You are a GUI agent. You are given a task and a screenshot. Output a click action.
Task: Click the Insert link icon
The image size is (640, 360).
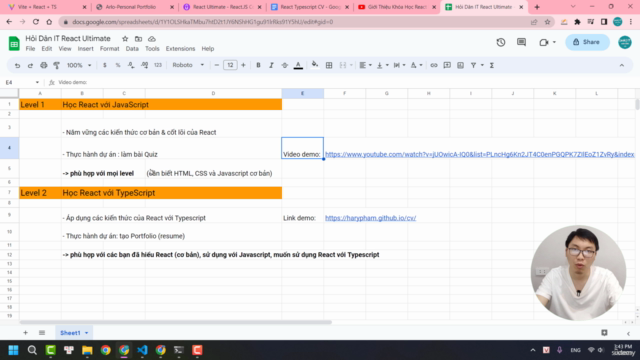(x=434, y=65)
